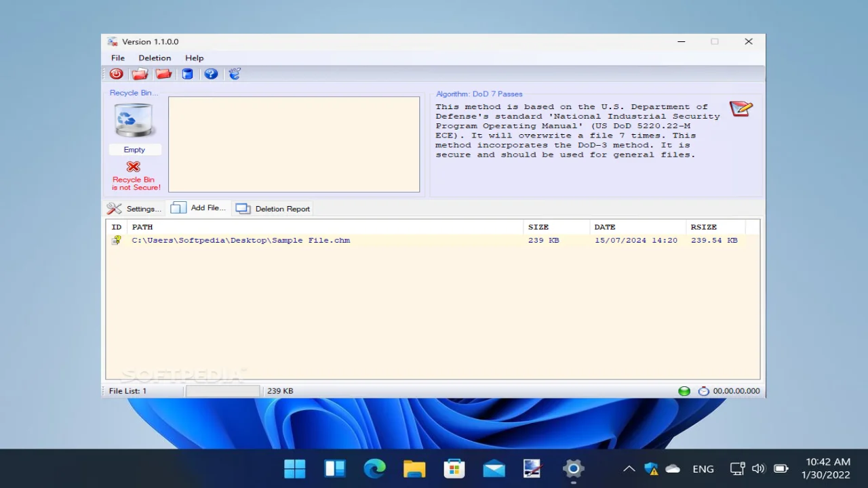Click the Windows Security shield tray icon
Image resolution: width=868 pixels, height=488 pixels.
point(651,468)
